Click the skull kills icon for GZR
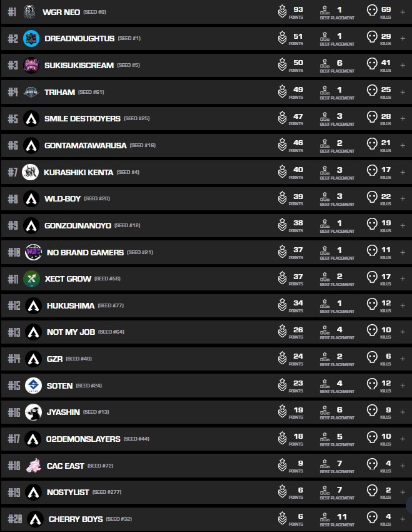Viewport: 412px width, 532px height. (372, 359)
